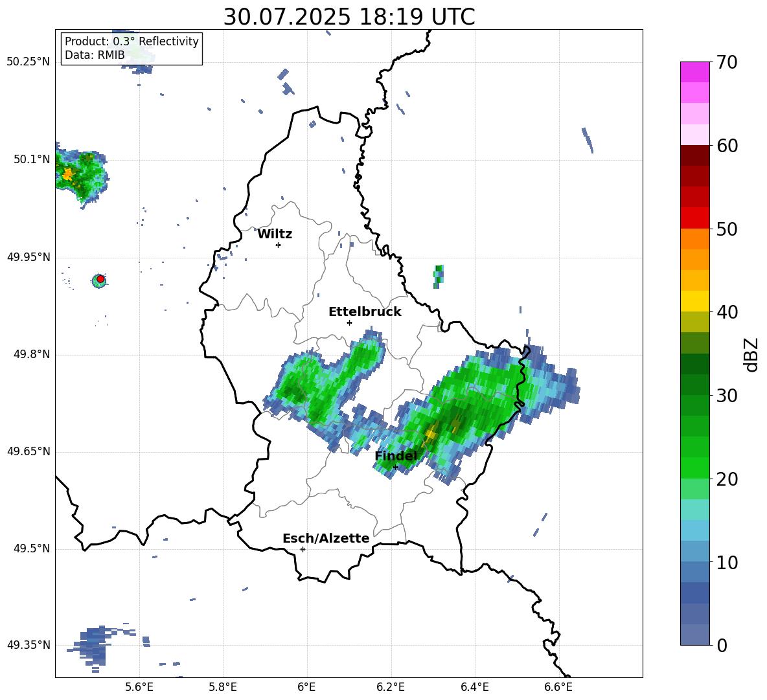The width and height of the screenshot is (767, 700).
Task: Click the 5.8°E longitude tick label
Action: click(x=223, y=687)
